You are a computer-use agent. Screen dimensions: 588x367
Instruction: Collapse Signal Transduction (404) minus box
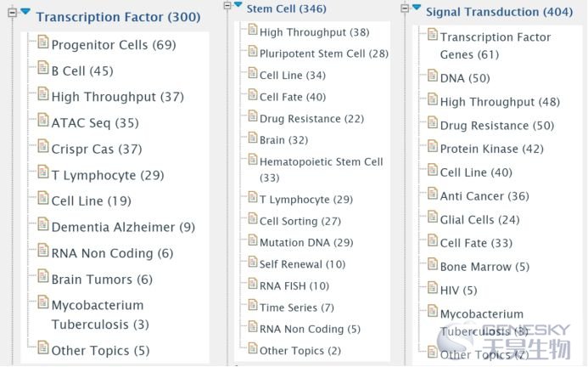pyautogui.click(x=405, y=8)
